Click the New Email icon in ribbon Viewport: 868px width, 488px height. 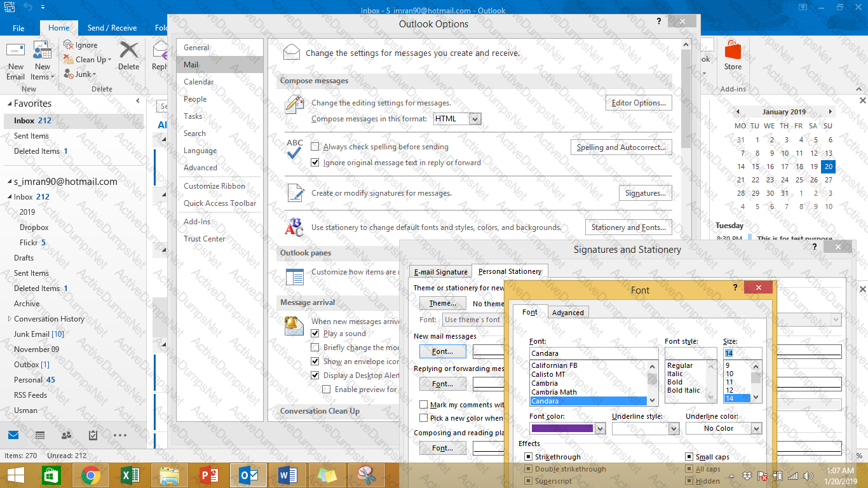point(16,54)
